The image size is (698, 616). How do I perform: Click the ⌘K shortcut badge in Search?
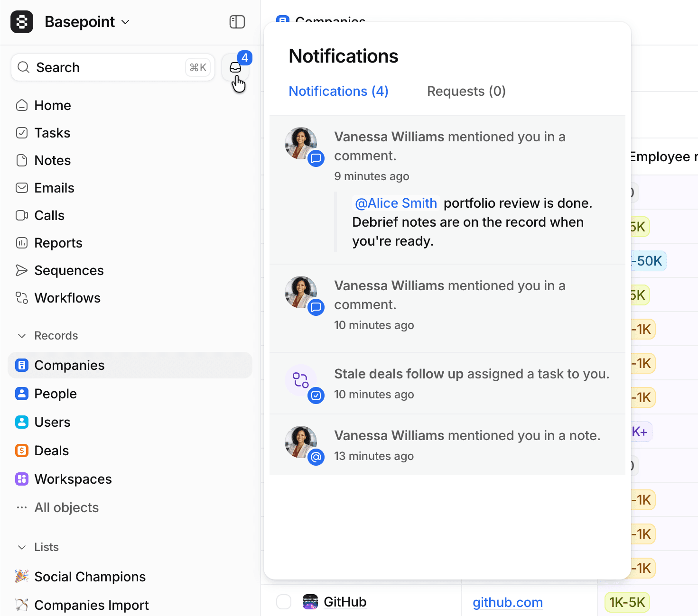click(198, 67)
